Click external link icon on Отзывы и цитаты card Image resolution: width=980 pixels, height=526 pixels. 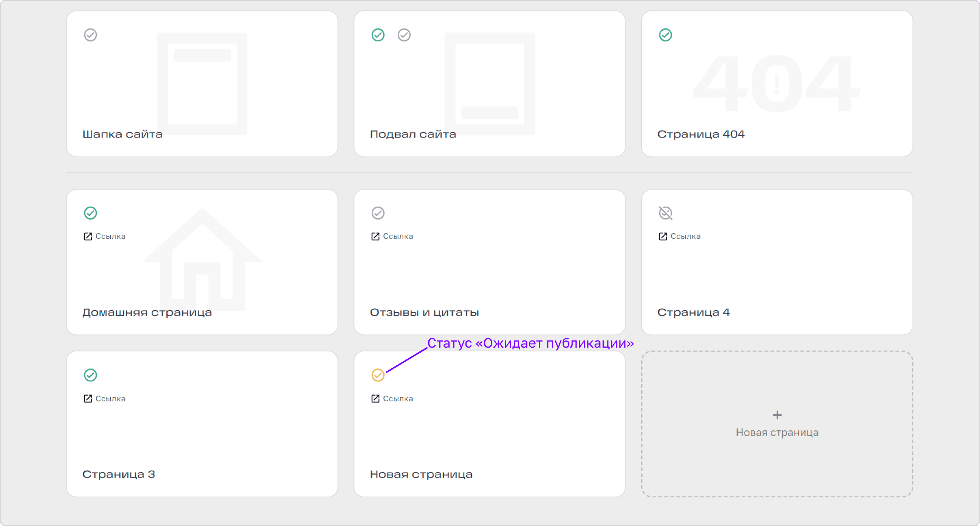tap(375, 237)
